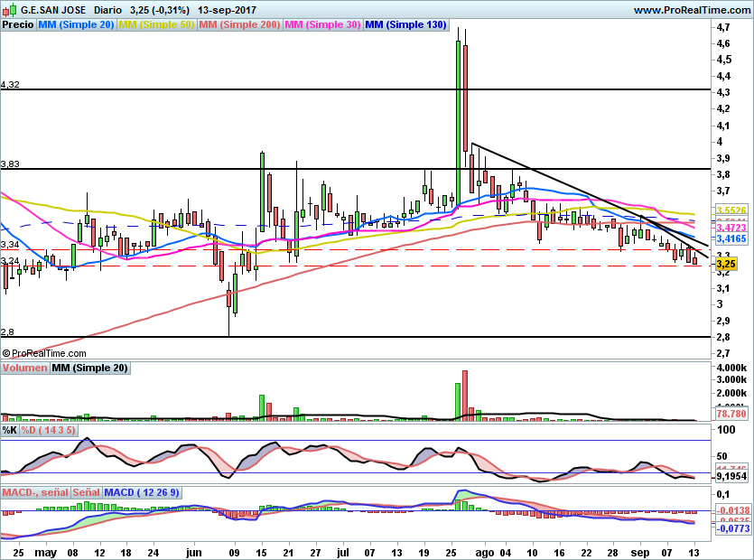The height and width of the screenshot is (560, 754).
Task: Click the MM (Simple 130) indicator label
Action: pyautogui.click(x=405, y=25)
